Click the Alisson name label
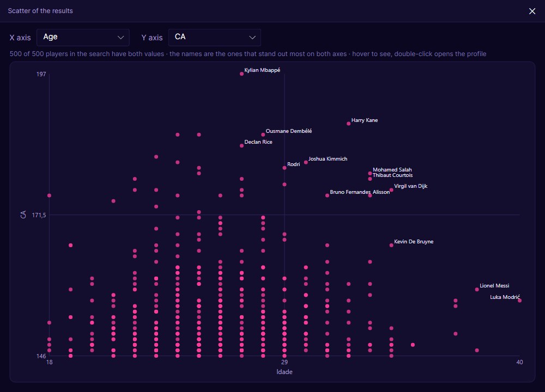 point(381,192)
